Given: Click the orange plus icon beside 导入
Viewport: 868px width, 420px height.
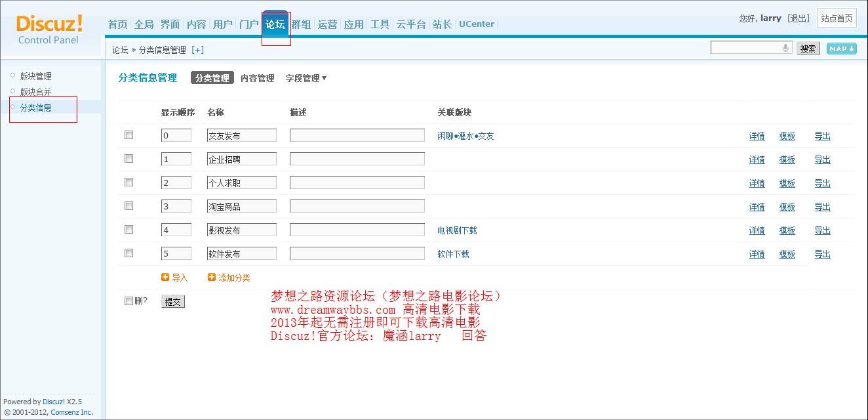Looking at the screenshot, I should [x=165, y=278].
